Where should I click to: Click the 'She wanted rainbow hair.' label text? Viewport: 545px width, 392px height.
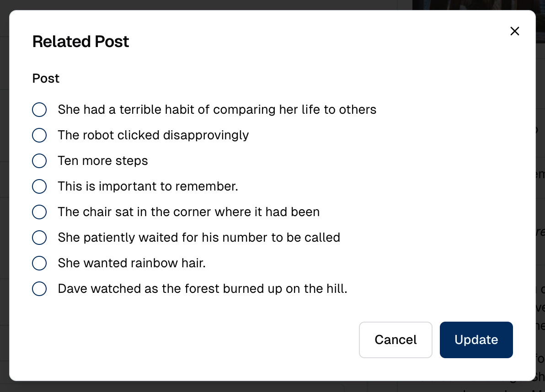tap(132, 263)
